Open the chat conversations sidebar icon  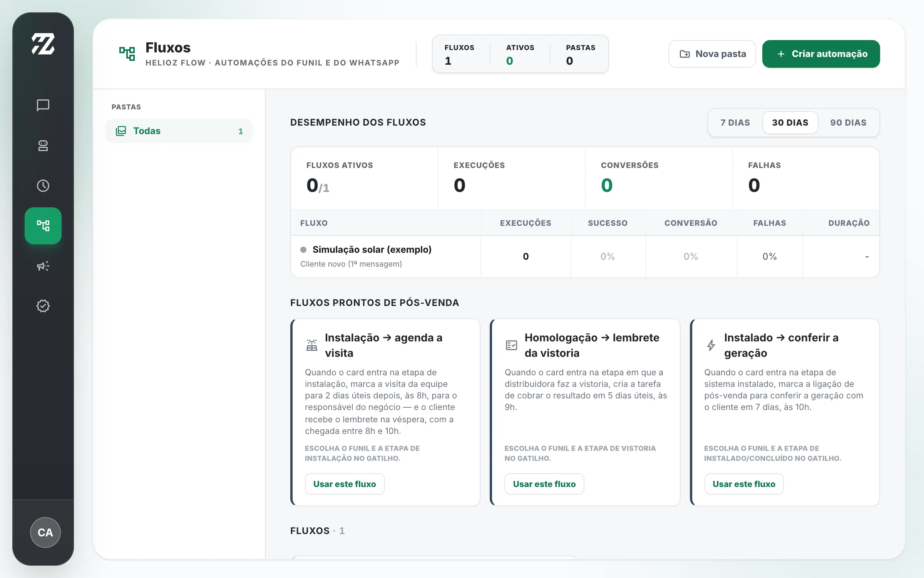[x=43, y=105]
